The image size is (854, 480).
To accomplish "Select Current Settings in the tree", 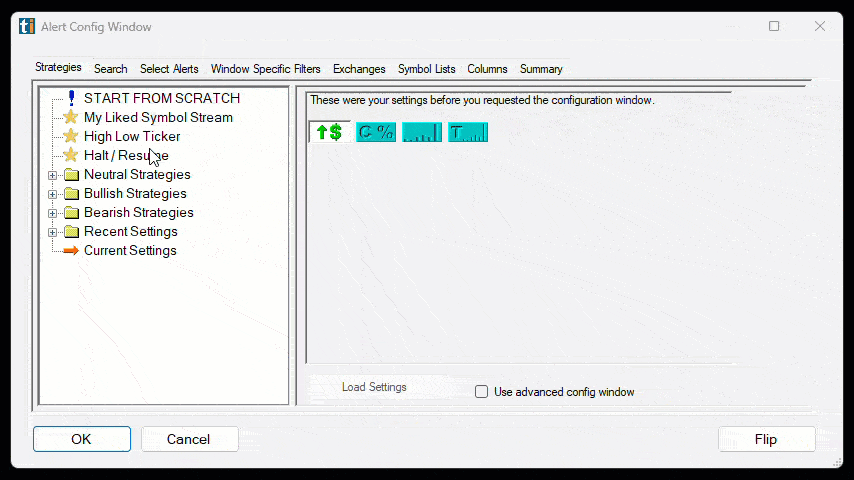I will tap(130, 251).
